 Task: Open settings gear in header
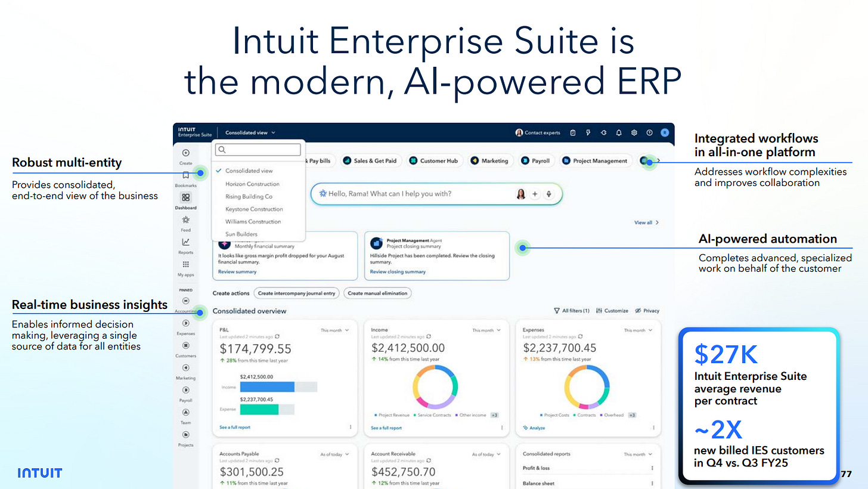point(634,133)
